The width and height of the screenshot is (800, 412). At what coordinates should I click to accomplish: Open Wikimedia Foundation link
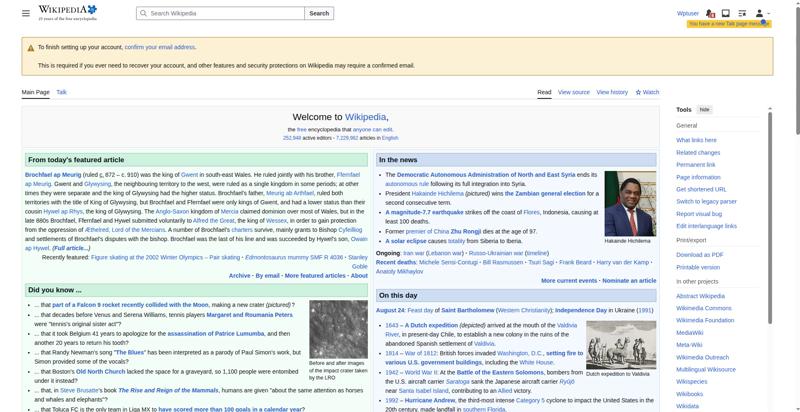(705, 320)
